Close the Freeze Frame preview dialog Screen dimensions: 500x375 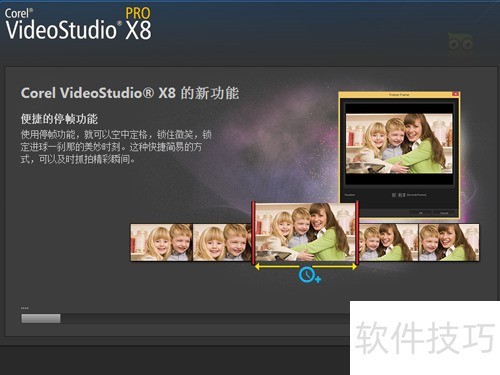tap(455, 94)
